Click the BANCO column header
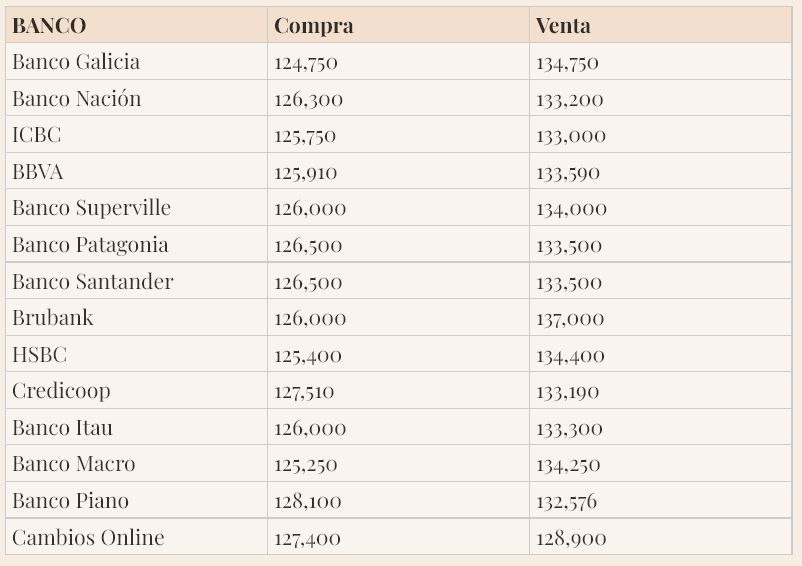This screenshot has height=566, width=802. pos(49,26)
